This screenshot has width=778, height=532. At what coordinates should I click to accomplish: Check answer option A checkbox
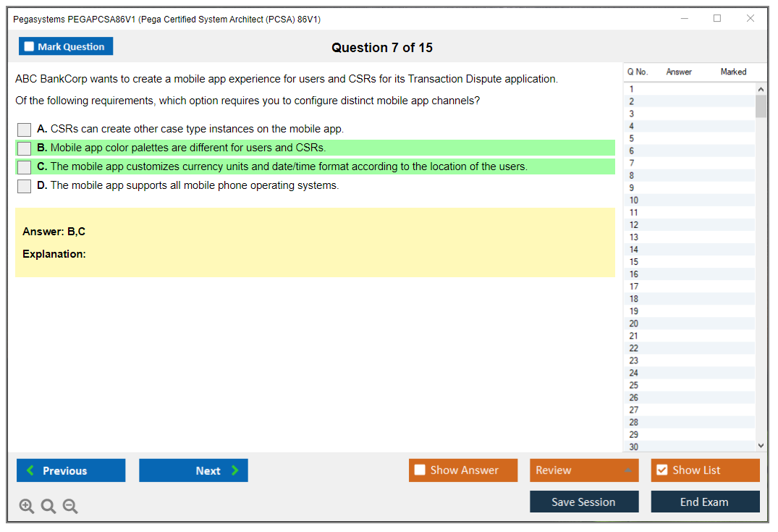(25, 130)
